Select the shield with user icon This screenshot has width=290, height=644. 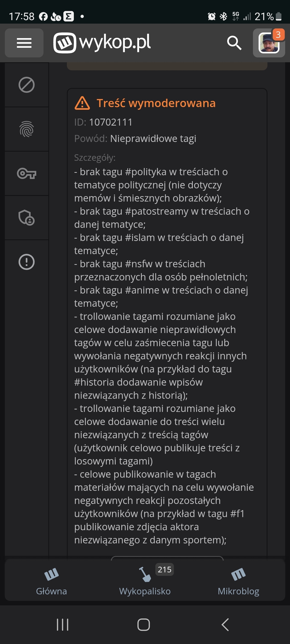pyautogui.click(x=27, y=217)
